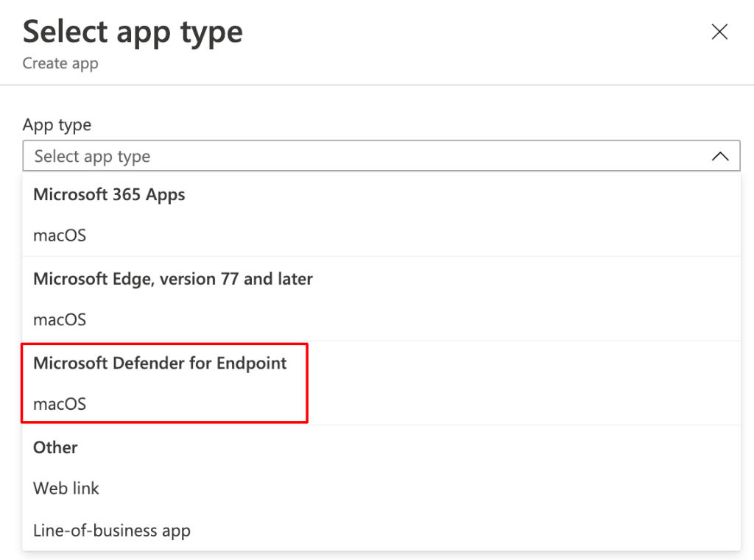Click the Select app type combo box
Viewport: 754px width, 560px height.
pos(381,156)
